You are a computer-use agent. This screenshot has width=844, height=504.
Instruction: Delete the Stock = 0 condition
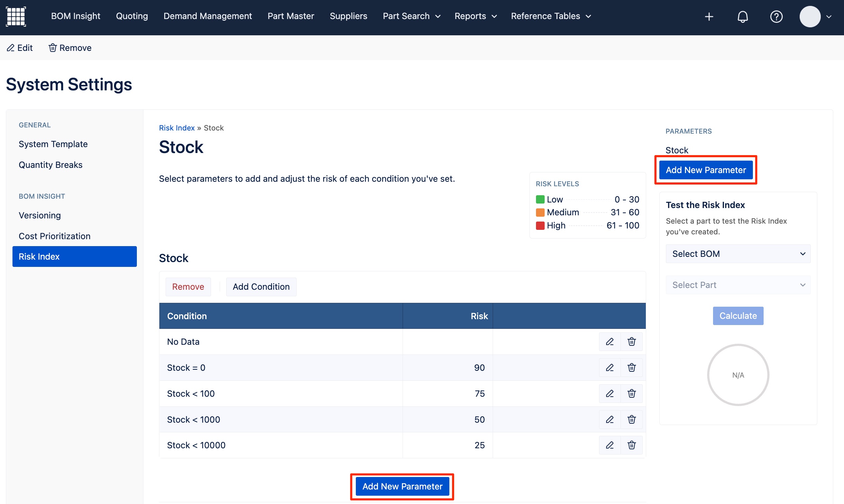coord(632,368)
